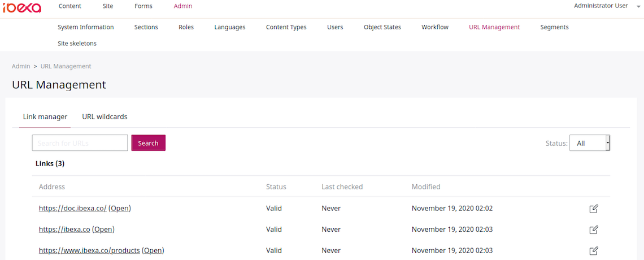Select the Link manager tab
644x260 pixels.
45,117
